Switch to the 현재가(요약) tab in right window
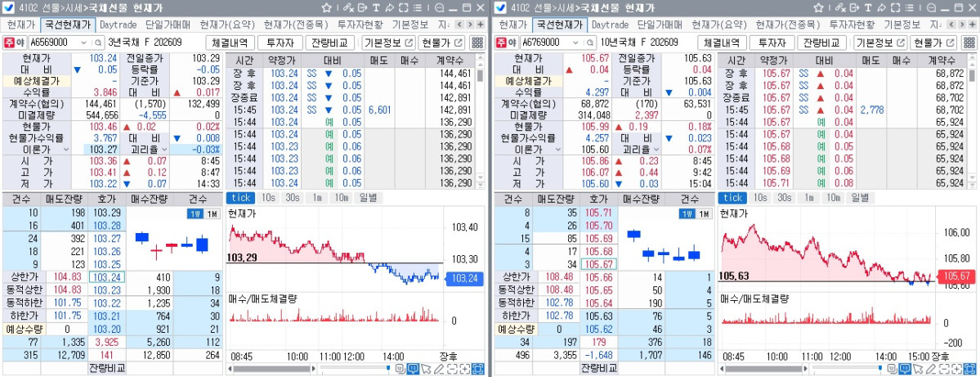Screen dimensions: 980x377 click(x=718, y=25)
